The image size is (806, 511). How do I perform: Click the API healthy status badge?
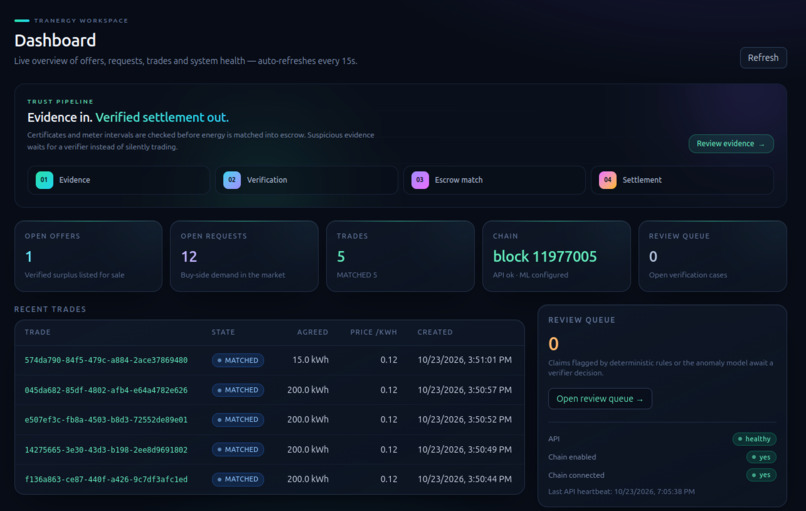point(754,439)
